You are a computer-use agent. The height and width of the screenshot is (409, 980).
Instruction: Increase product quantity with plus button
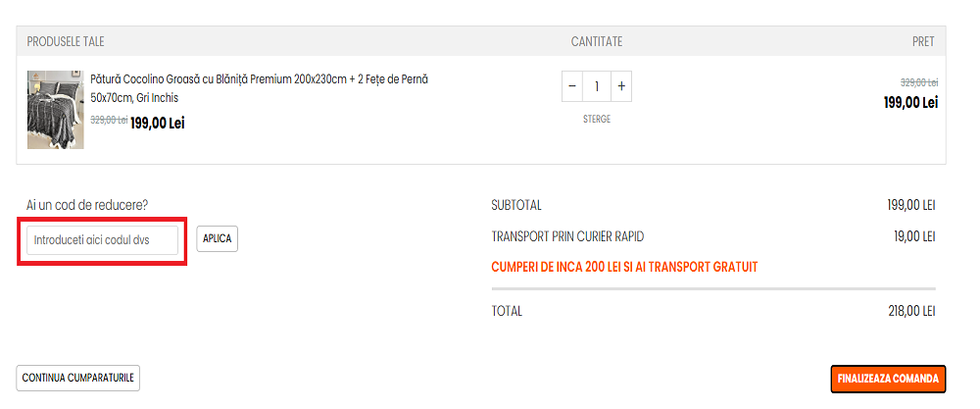click(620, 86)
